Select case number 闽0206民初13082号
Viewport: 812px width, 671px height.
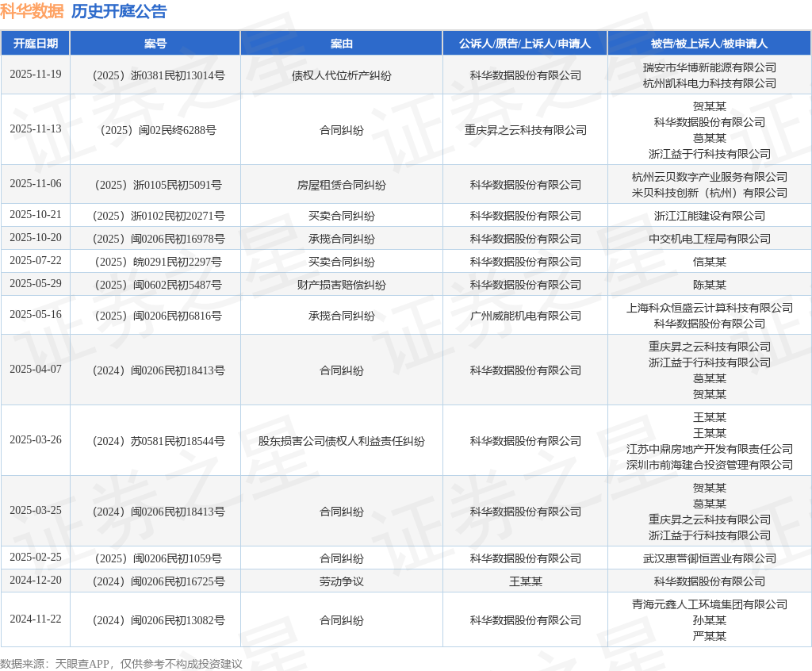tap(159, 621)
